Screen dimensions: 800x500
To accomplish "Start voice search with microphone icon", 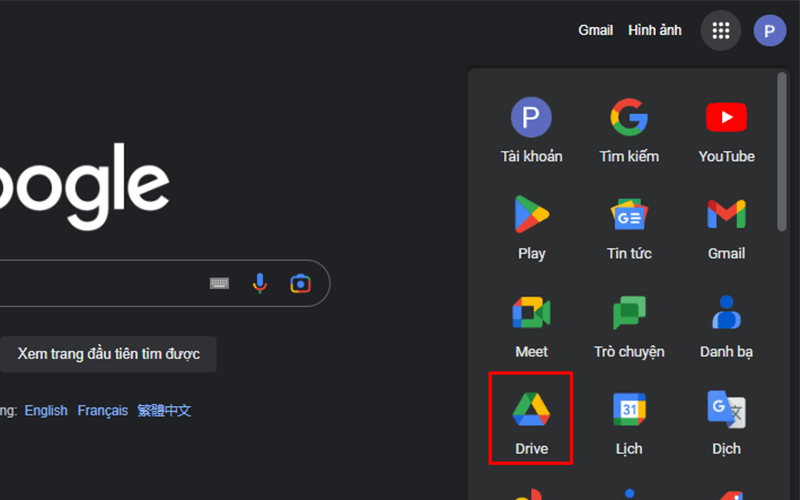I will coord(260,283).
